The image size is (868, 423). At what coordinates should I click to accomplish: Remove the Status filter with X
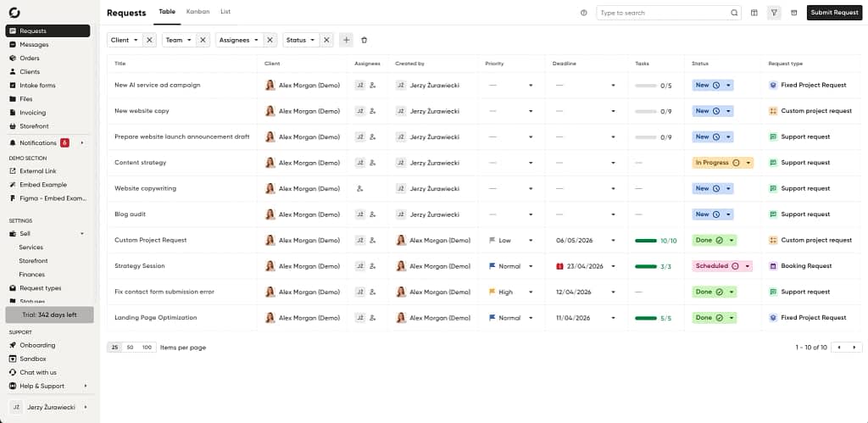coord(326,40)
